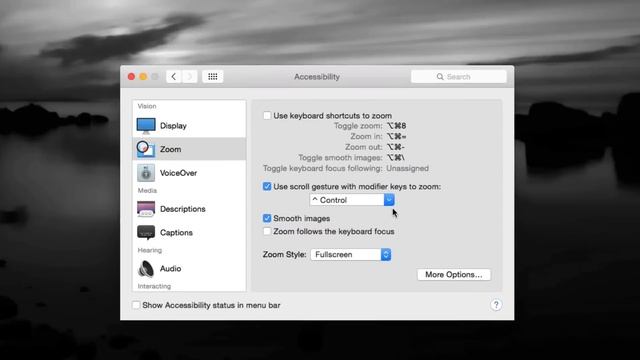
Task: Click the search magnifier icon
Action: coord(440,77)
